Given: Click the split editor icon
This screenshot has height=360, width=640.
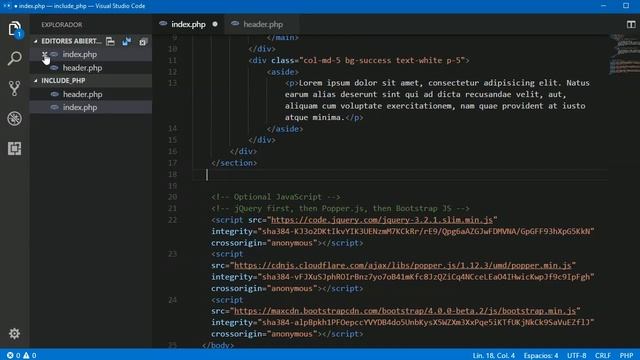Looking at the screenshot, I should (631, 24).
